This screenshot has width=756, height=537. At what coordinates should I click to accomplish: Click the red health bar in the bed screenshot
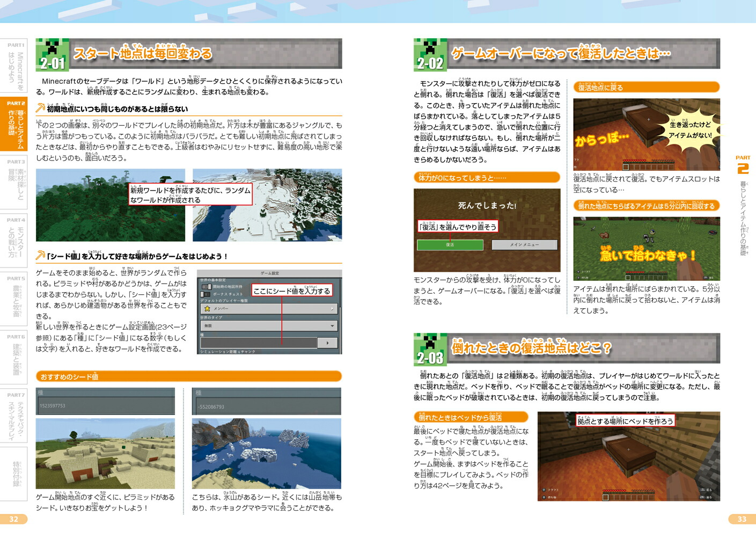pyautogui.click(x=614, y=490)
